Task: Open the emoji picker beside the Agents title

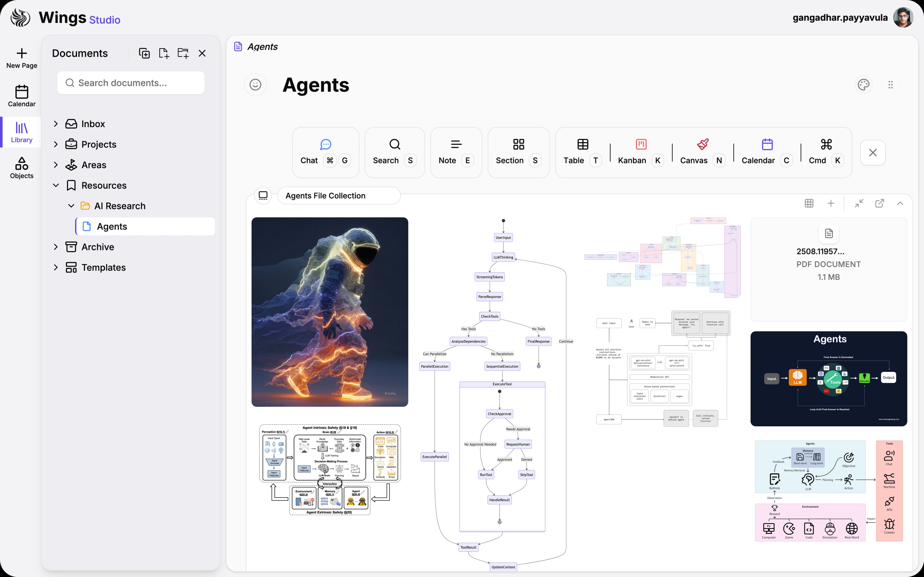Action: pyautogui.click(x=255, y=85)
